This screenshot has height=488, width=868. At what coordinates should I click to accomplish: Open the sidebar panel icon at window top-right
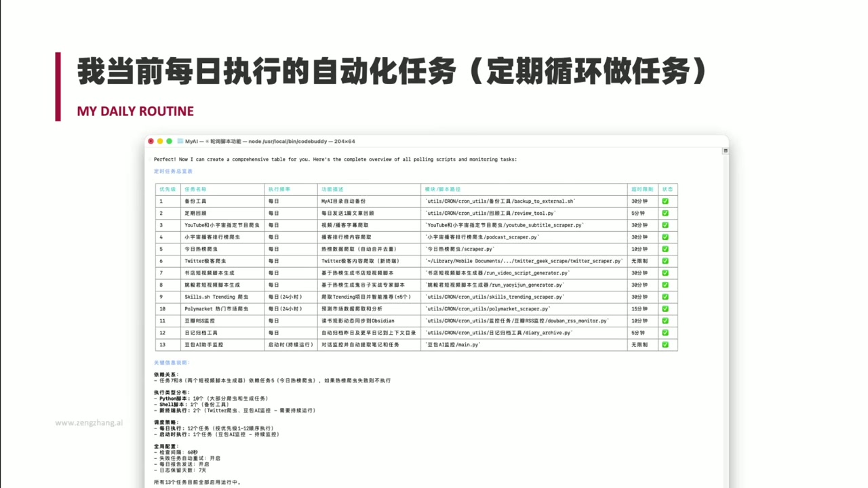pos(725,150)
